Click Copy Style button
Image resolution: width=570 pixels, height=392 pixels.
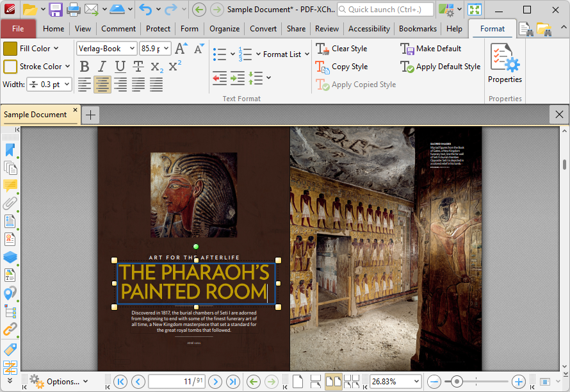pos(342,67)
